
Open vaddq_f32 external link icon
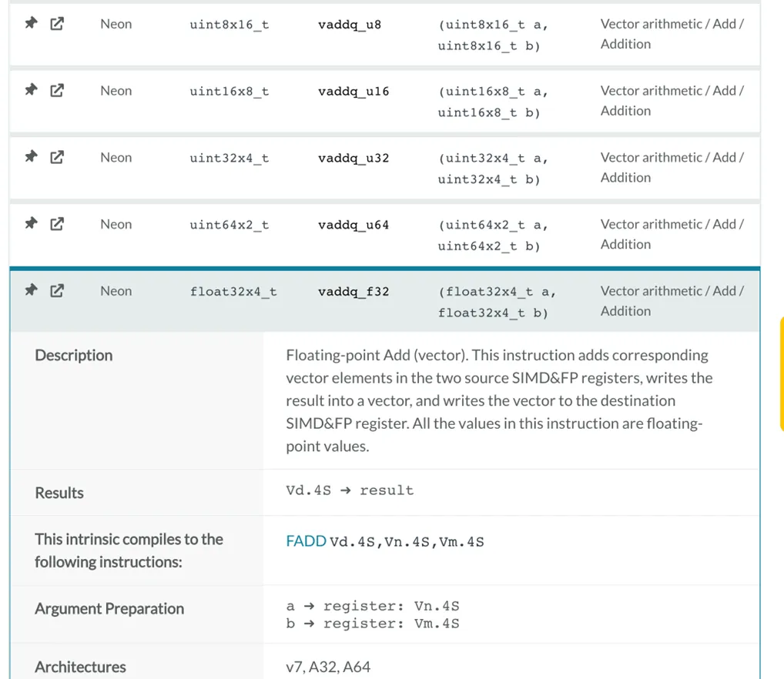coord(57,291)
